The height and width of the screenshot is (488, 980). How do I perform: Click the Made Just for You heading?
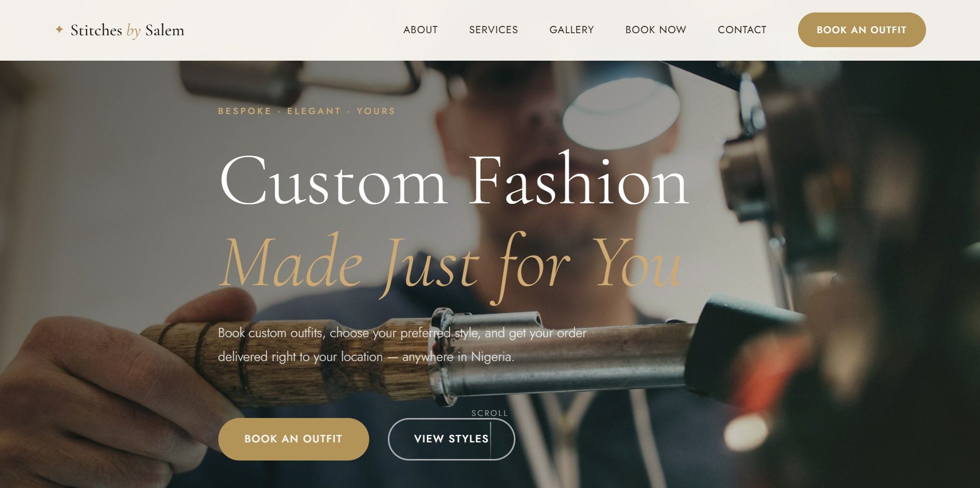pos(450,263)
